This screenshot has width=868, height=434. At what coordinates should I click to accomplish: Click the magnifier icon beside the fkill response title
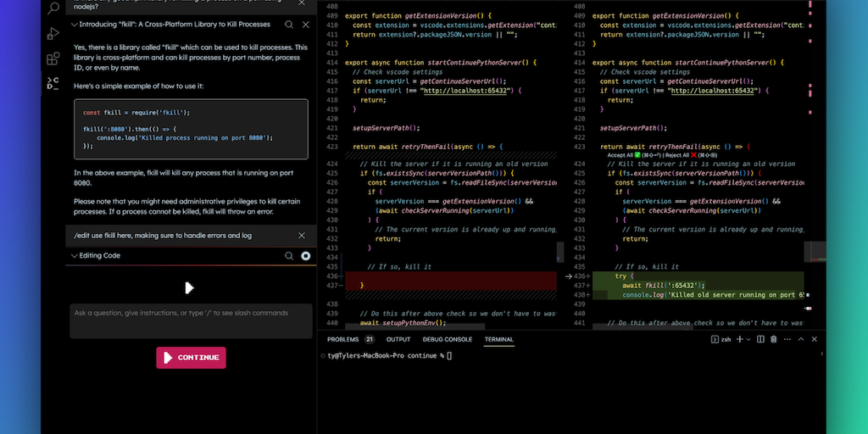pyautogui.click(x=289, y=25)
